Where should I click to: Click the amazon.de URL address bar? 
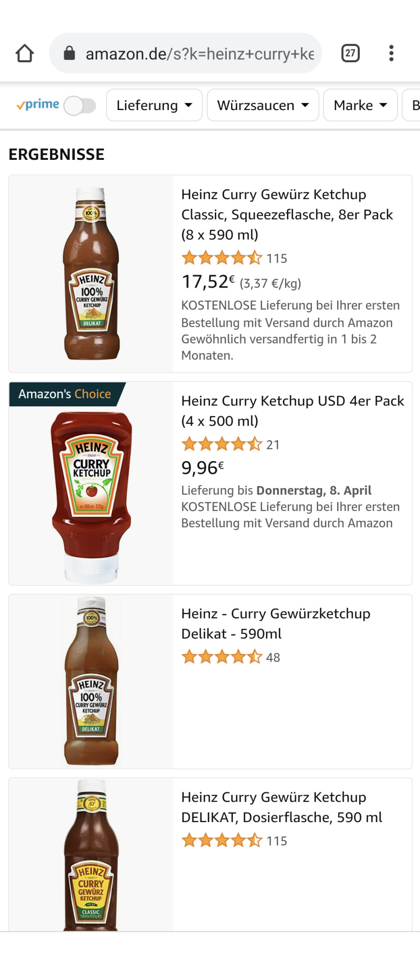tap(199, 54)
